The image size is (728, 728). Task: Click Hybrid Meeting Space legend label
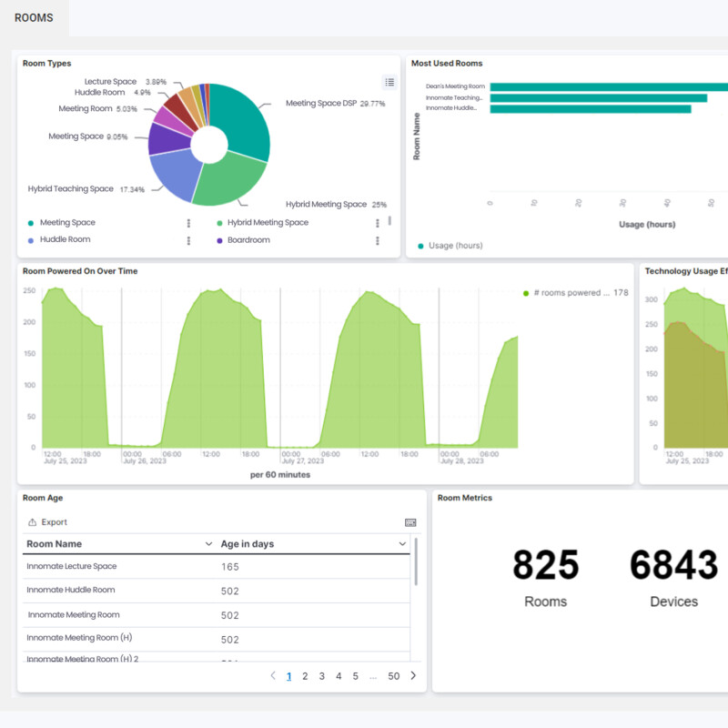tap(268, 223)
